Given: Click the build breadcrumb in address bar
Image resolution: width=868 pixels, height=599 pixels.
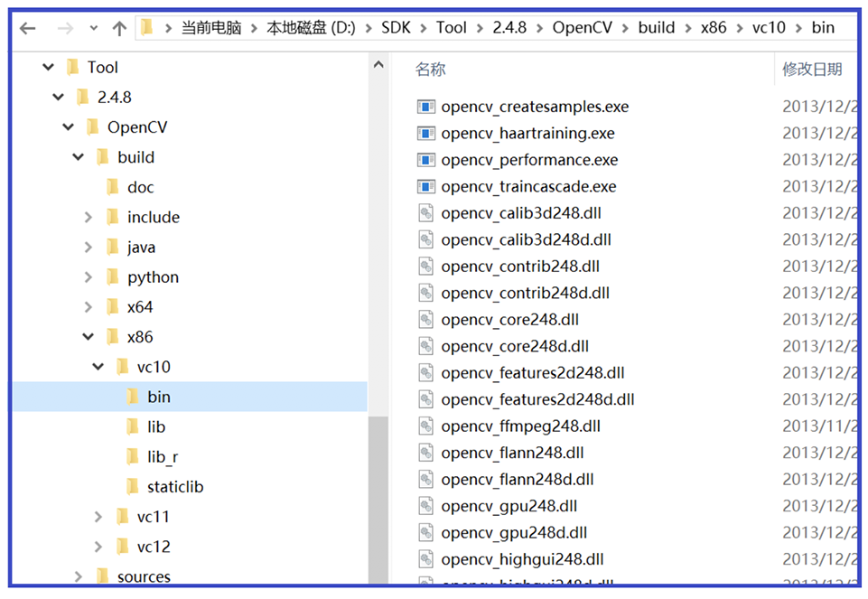Looking at the screenshot, I should click(657, 28).
